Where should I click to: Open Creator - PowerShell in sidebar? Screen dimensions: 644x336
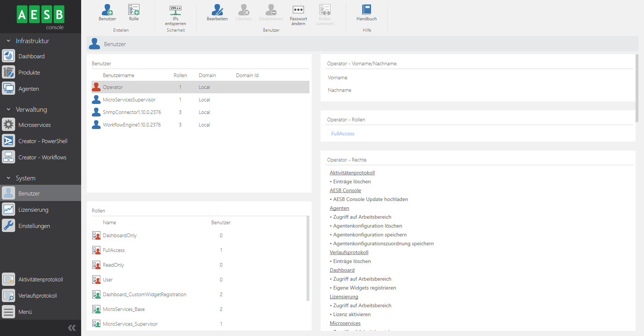click(43, 141)
